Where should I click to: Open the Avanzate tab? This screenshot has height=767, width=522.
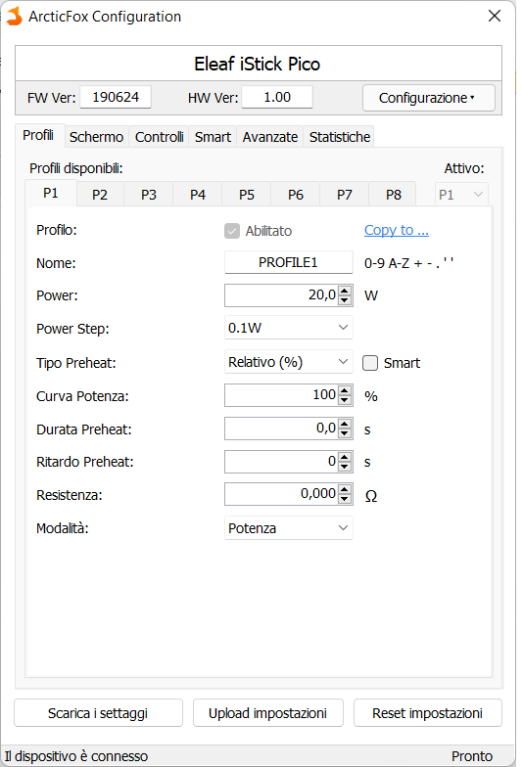[270, 137]
